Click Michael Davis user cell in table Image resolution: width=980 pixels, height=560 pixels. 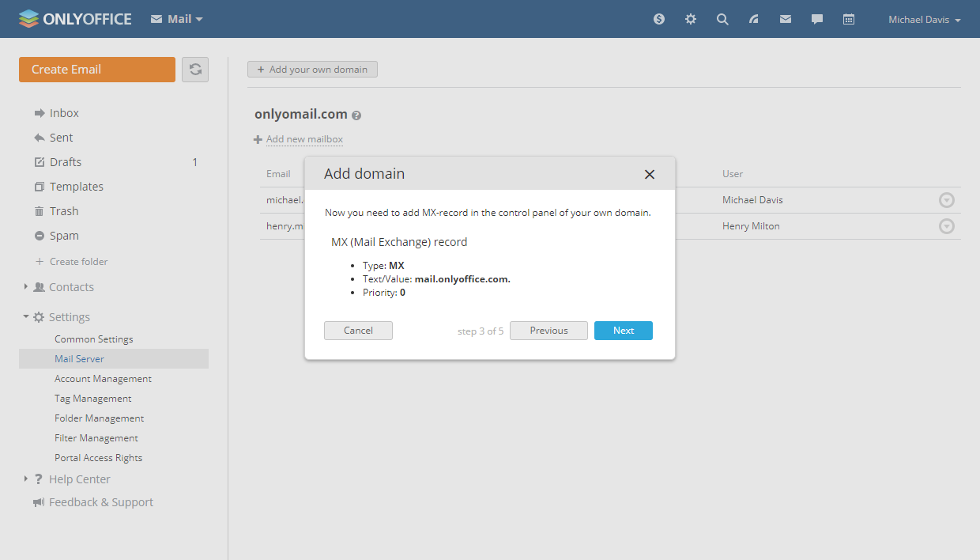coord(752,200)
